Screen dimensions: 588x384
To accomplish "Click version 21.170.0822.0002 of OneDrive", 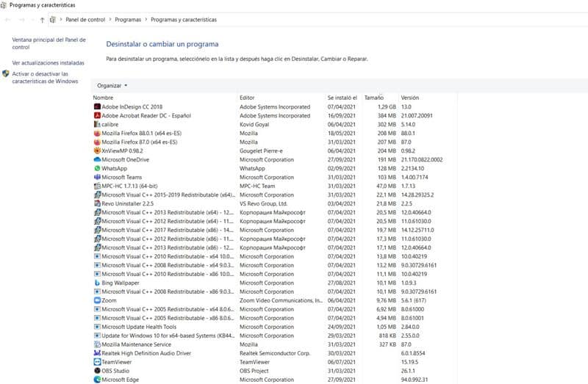I will point(422,159).
